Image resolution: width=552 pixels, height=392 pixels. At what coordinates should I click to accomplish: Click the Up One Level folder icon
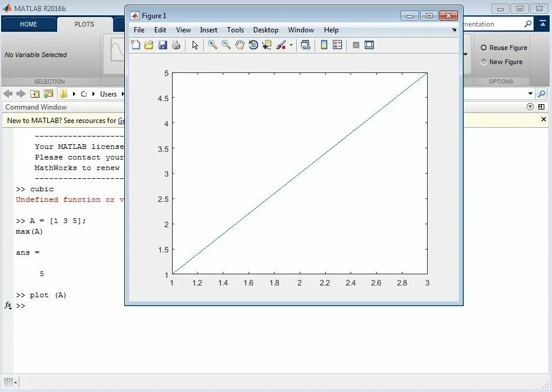click(x=35, y=94)
